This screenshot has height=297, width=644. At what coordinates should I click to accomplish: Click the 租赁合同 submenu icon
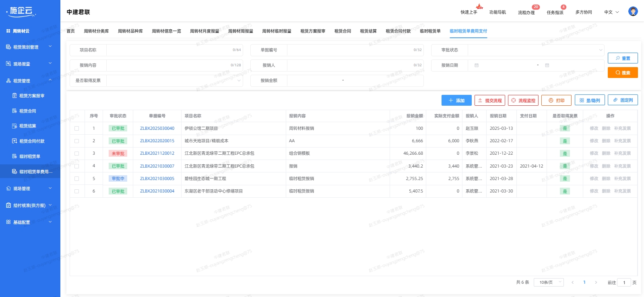click(14, 111)
